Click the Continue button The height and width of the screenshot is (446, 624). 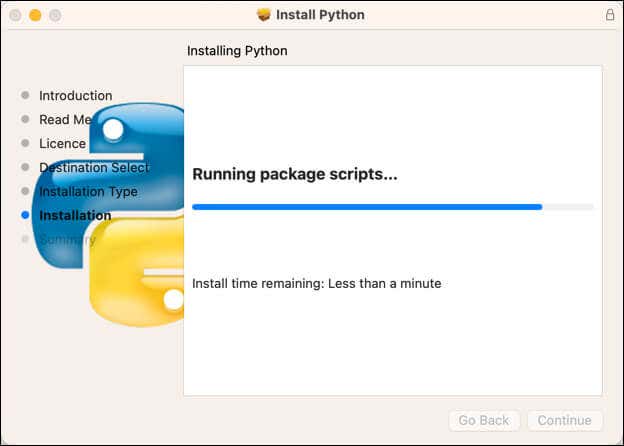(564, 420)
